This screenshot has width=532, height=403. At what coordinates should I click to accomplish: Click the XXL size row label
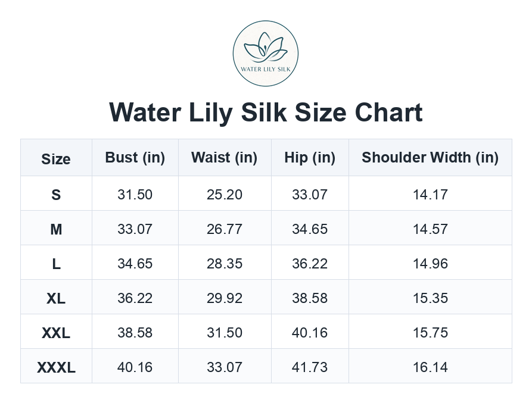pos(56,333)
